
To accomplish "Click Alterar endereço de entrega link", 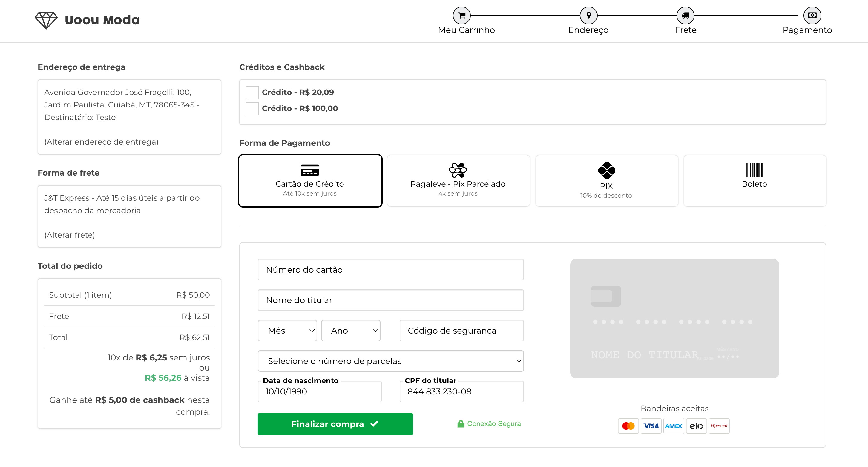I will 101,142.
